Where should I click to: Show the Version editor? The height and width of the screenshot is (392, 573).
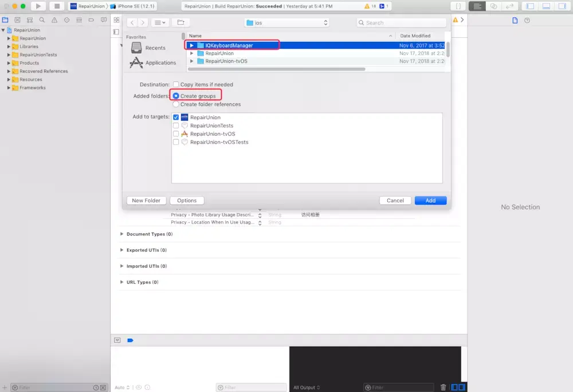coord(509,6)
